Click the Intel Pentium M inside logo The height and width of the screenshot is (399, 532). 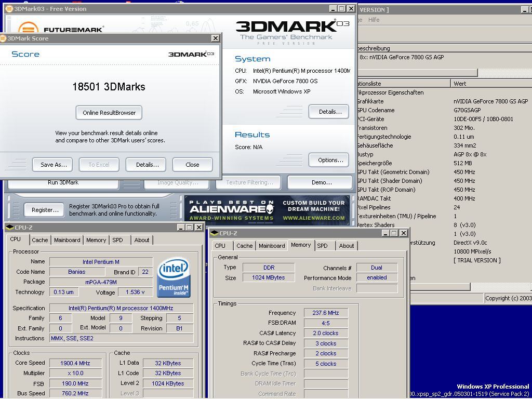[174, 278]
